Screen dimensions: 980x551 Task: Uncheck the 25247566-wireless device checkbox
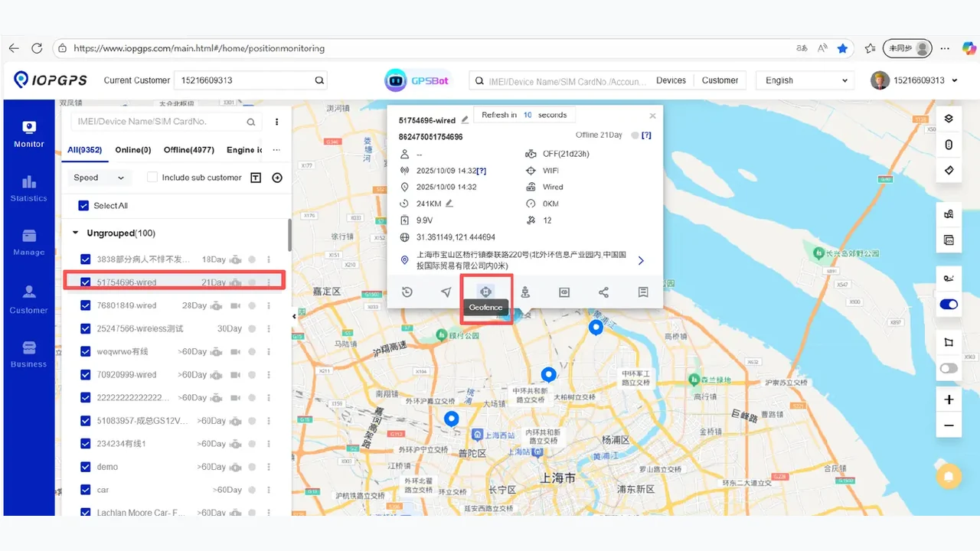[86, 328]
